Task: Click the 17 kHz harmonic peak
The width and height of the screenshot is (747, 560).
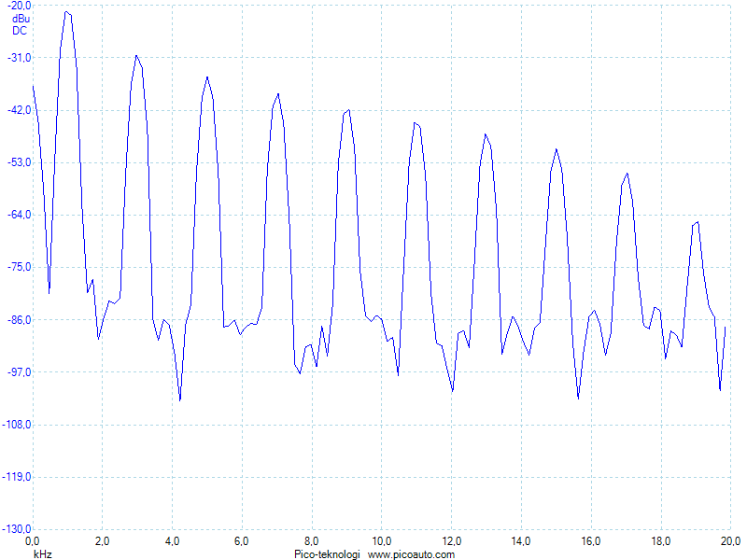Action: pyautogui.click(x=627, y=174)
